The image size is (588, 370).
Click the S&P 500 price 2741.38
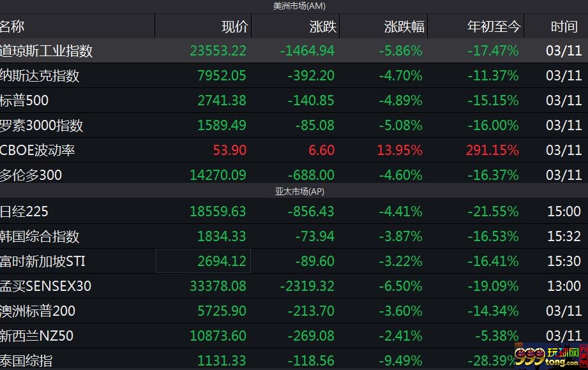pos(222,100)
